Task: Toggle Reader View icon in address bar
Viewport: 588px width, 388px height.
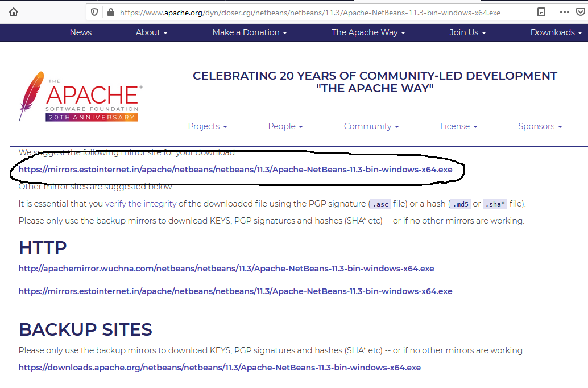Action: click(x=541, y=13)
